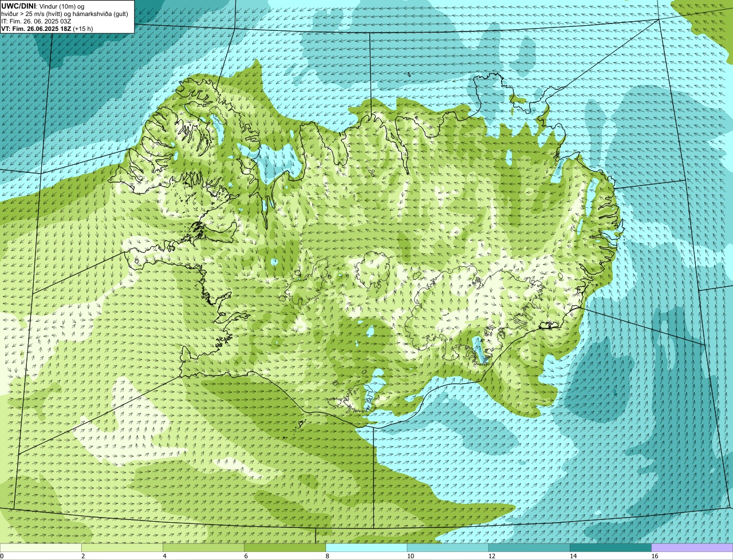
Task: Click the '6' label on the color scale
Action: click(246, 556)
